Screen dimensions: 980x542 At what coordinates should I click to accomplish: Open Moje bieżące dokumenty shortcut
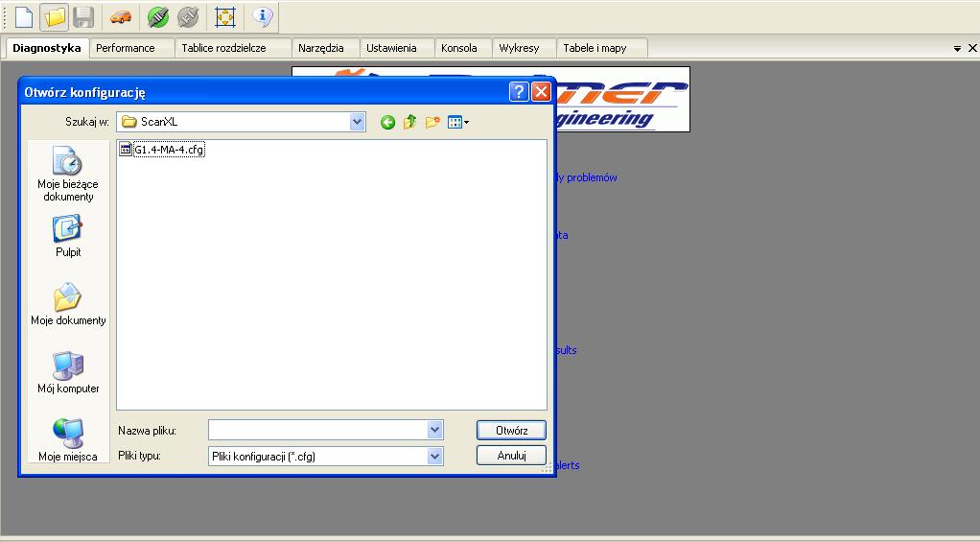67,174
